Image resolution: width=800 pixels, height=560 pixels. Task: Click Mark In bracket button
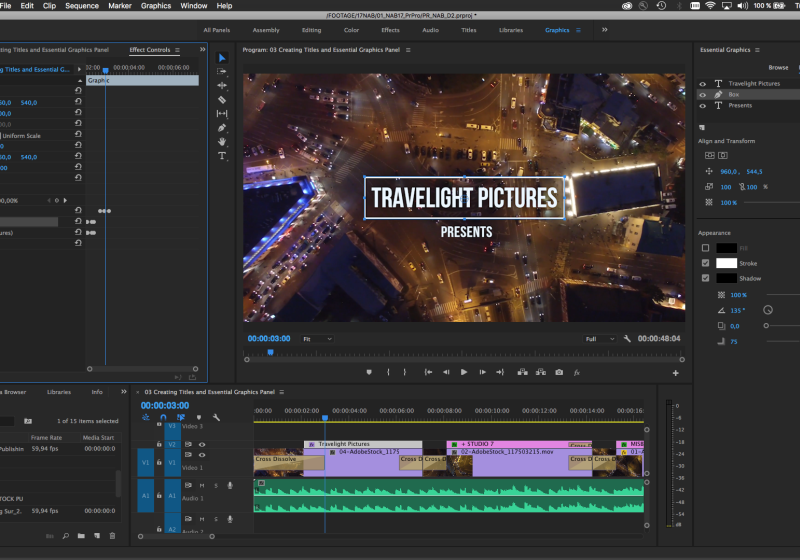pyautogui.click(x=388, y=372)
